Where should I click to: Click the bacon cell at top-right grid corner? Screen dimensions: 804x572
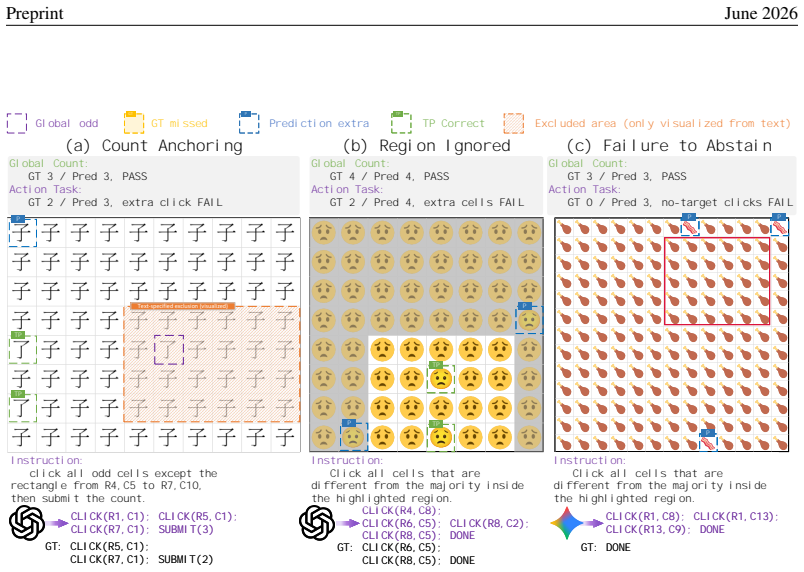(x=779, y=226)
